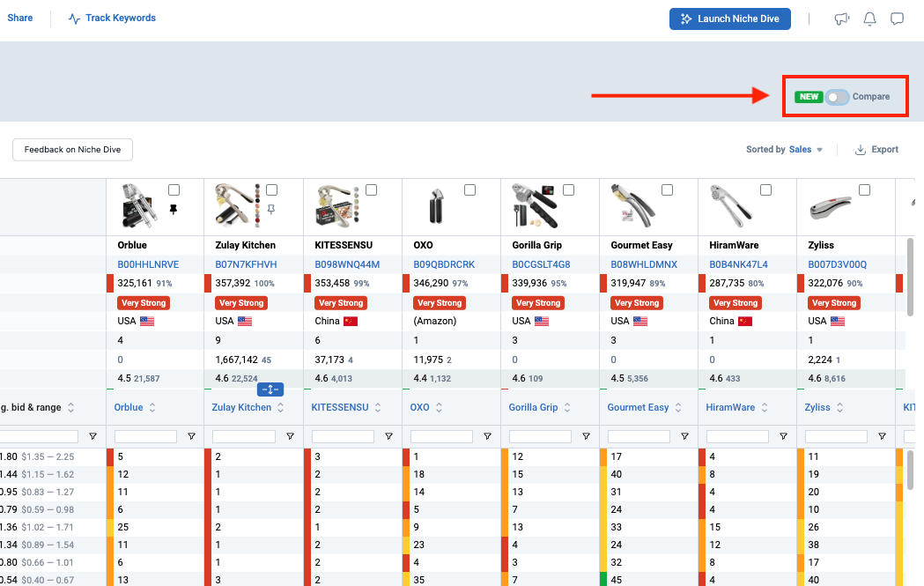924x586 pixels.
Task: Click the Gorilla Grip product thumbnail
Action: pyautogui.click(x=533, y=206)
